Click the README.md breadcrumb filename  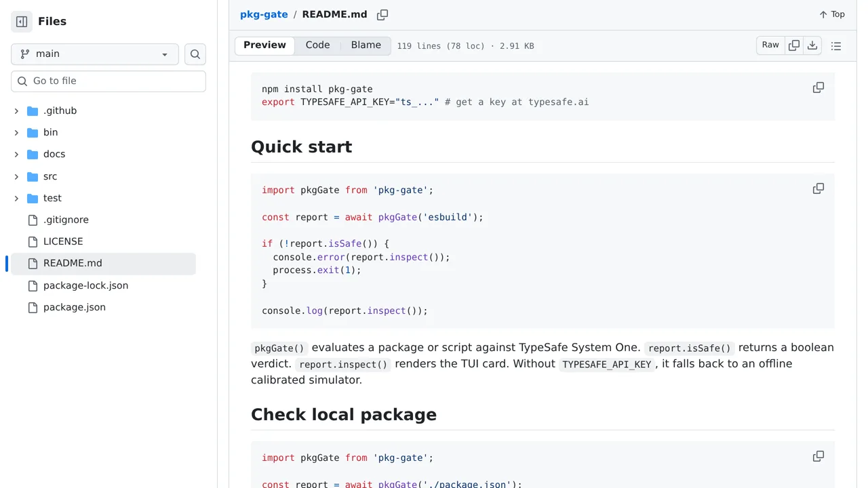point(335,15)
